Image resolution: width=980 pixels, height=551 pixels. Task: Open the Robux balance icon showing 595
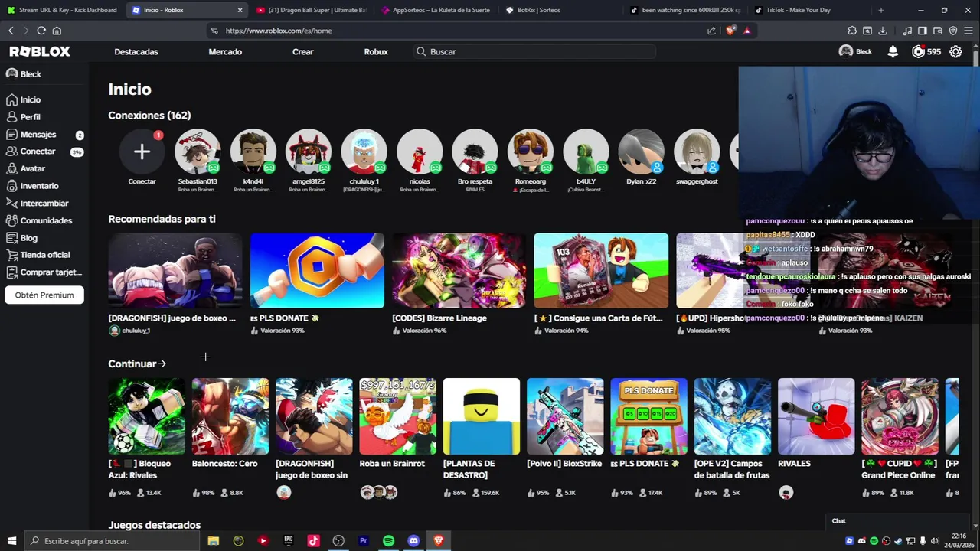(x=926, y=51)
